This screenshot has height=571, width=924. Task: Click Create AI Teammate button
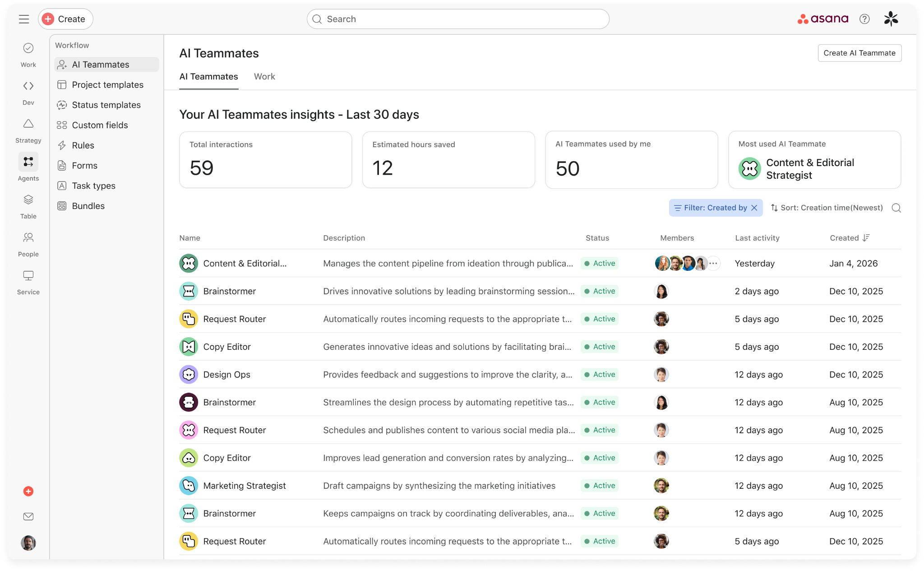pyautogui.click(x=859, y=53)
